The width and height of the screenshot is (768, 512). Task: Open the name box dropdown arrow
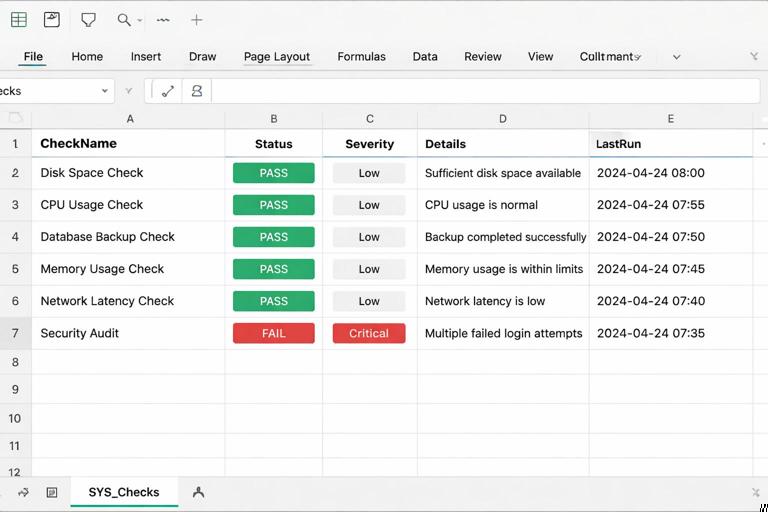[104, 91]
